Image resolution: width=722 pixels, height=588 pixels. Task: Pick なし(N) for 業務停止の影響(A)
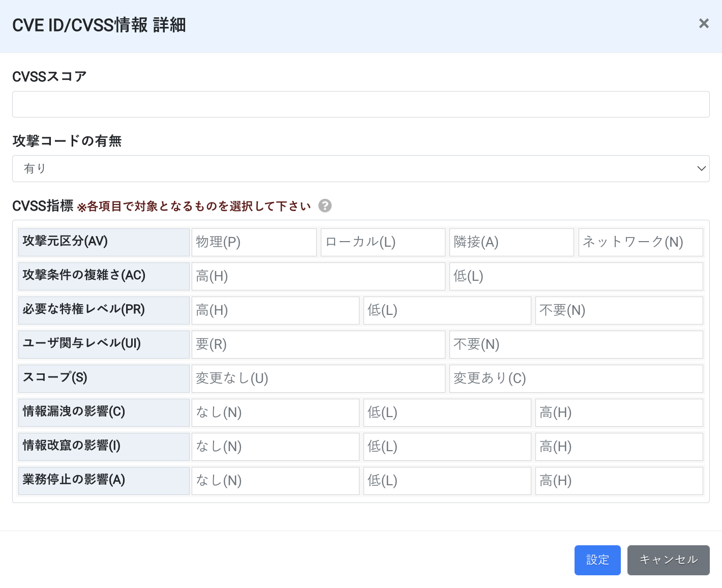point(276,481)
